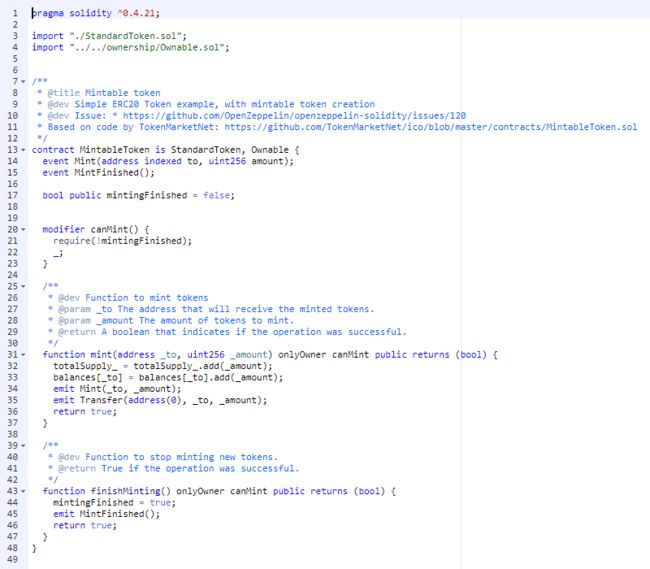
Task: Click 'mintingFinished = true;' on line 44
Action: coord(114,503)
